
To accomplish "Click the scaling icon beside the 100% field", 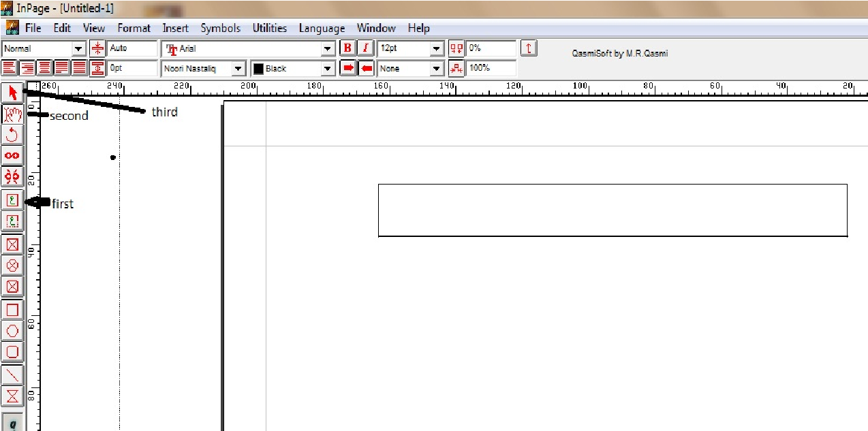I will pyautogui.click(x=456, y=68).
